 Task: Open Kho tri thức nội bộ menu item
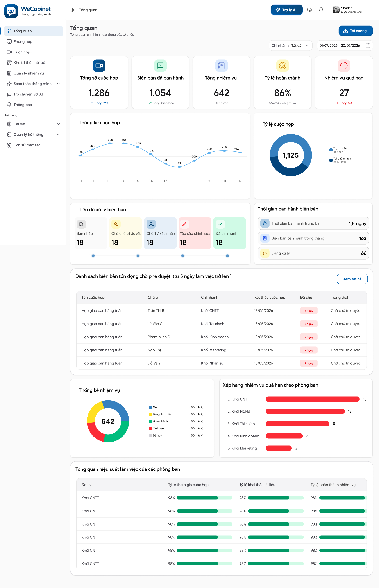34,63
